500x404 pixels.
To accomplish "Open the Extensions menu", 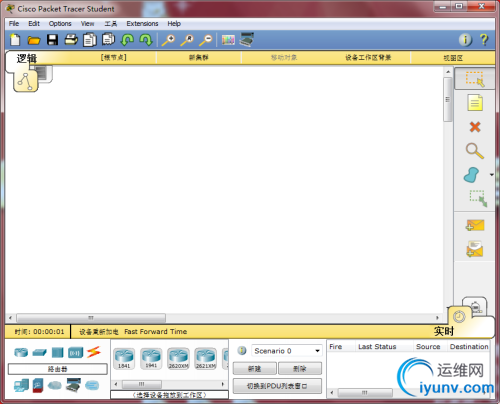I will click(142, 23).
